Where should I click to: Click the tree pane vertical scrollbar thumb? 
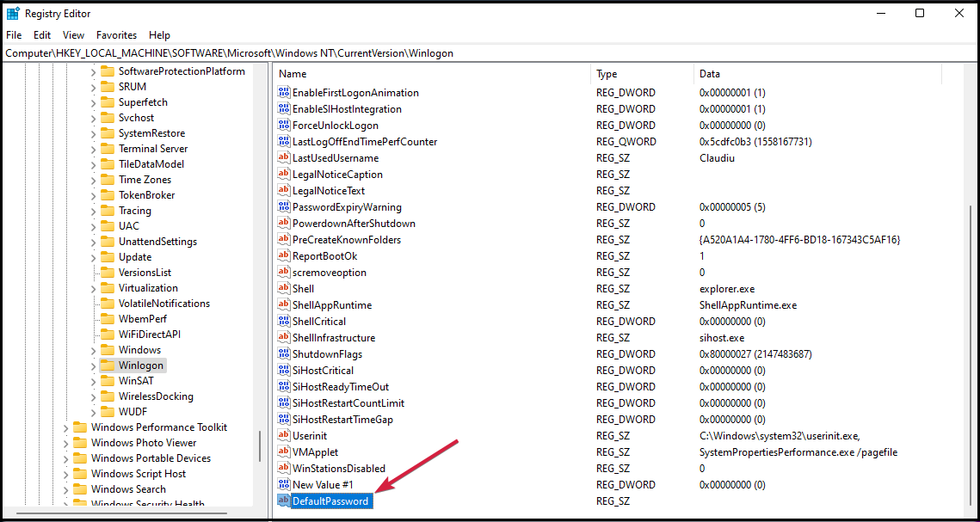point(261,446)
